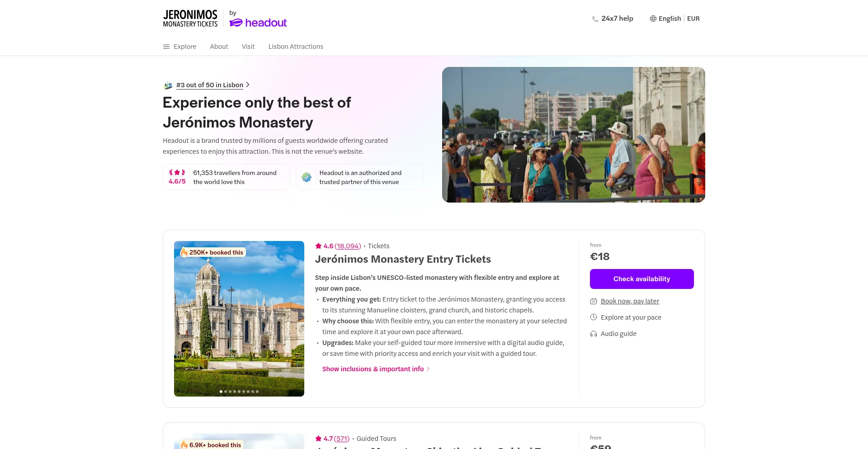Open the Explore hamburger menu icon

(166, 47)
